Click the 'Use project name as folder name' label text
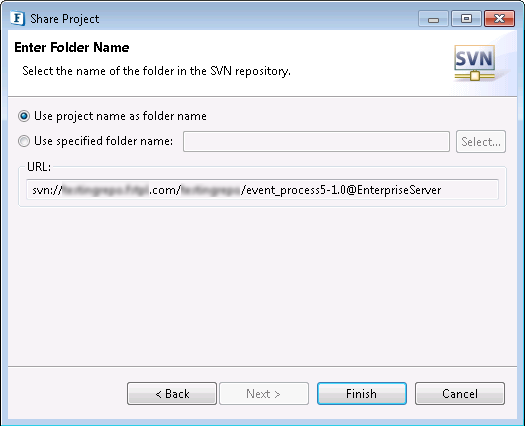This screenshot has height=426, width=525. tap(120, 116)
